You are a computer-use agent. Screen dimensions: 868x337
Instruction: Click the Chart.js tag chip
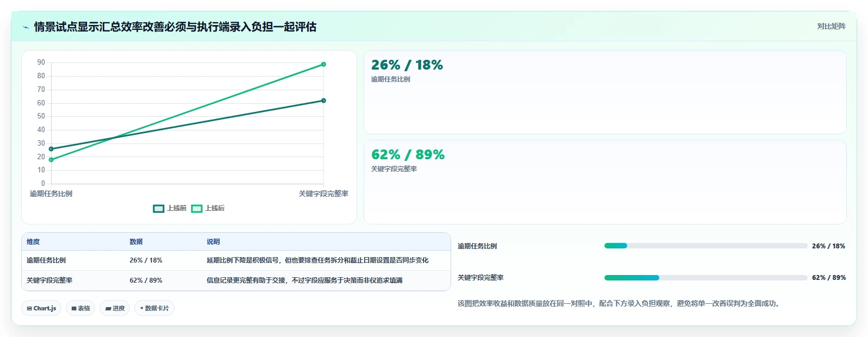[41, 308]
